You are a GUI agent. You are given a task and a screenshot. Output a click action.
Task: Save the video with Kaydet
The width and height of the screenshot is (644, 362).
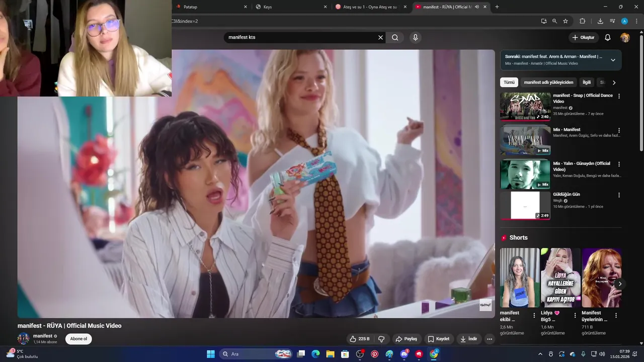[x=438, y=339]
